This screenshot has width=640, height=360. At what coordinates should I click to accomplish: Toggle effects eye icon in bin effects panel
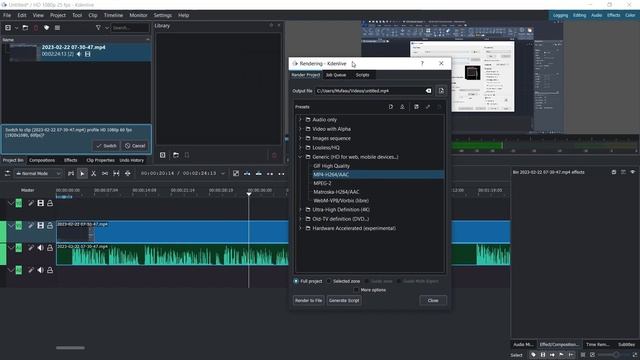632,172
